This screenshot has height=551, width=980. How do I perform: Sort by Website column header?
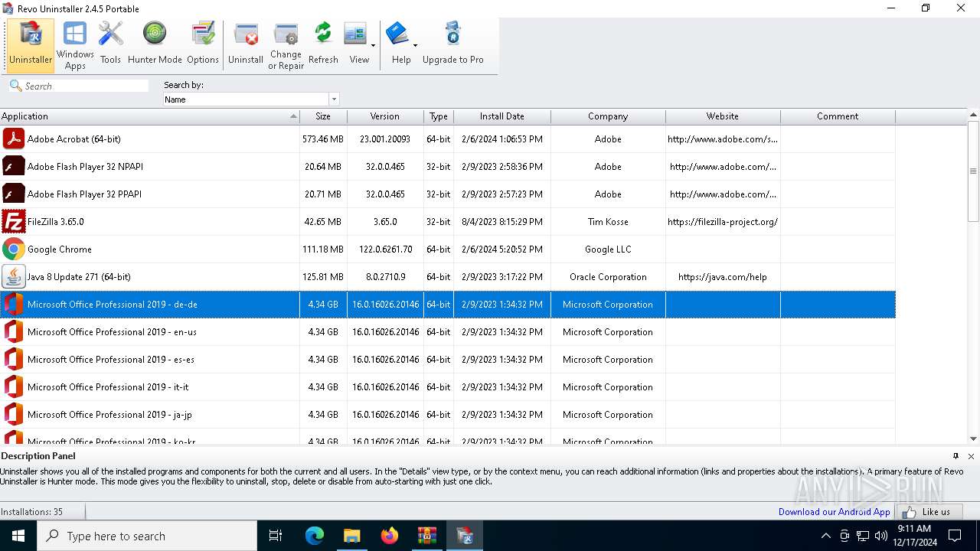pos(723,116)
